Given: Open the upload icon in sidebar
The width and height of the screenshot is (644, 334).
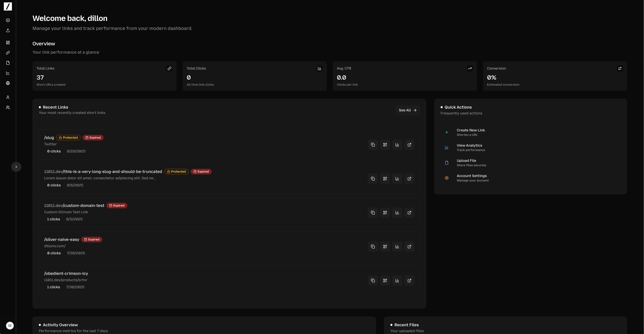Looking at the screenshot, I should [8, 30].
